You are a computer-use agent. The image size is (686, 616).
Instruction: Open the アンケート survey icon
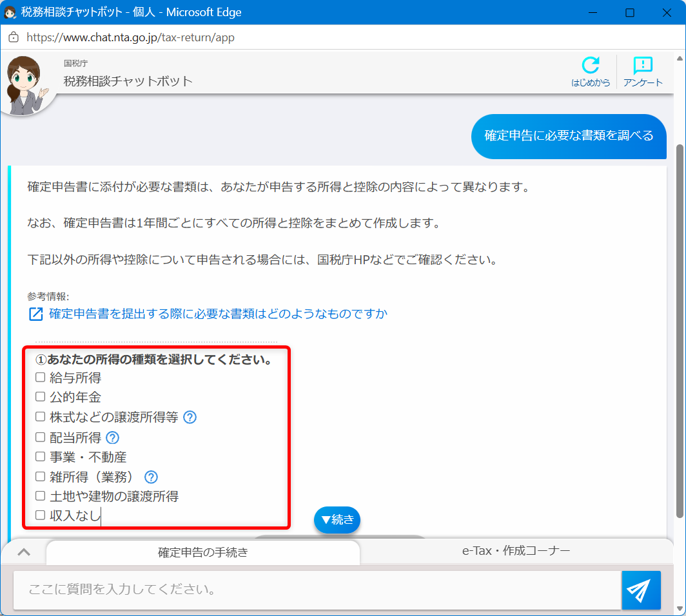coord(643,66)
